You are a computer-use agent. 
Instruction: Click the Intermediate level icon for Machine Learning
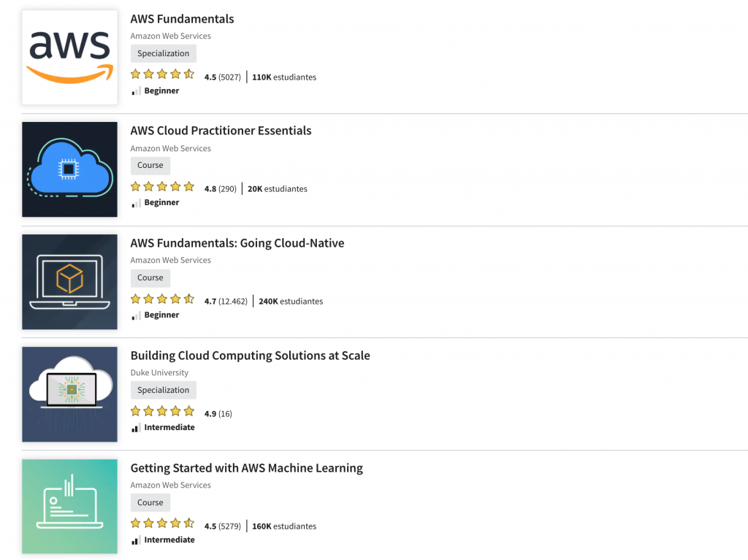coord(136,540)
